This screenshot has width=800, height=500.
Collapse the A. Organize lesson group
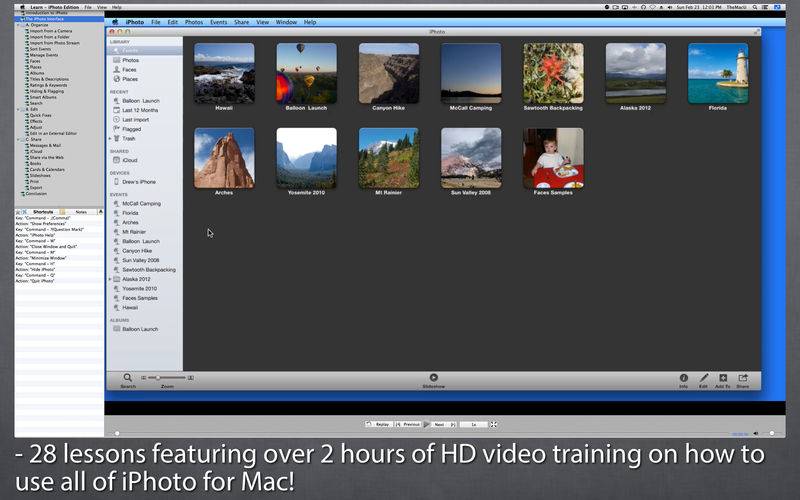[18, 25]
